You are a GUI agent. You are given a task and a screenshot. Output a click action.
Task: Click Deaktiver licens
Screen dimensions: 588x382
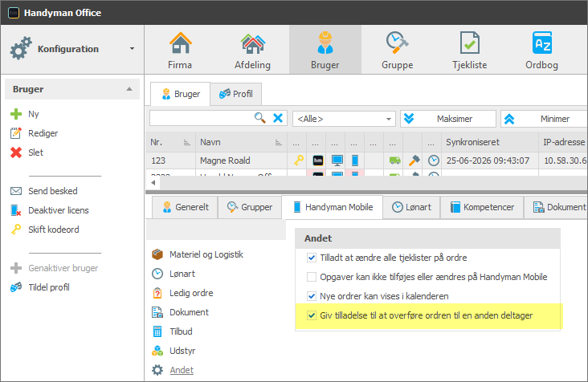[50, 210]
